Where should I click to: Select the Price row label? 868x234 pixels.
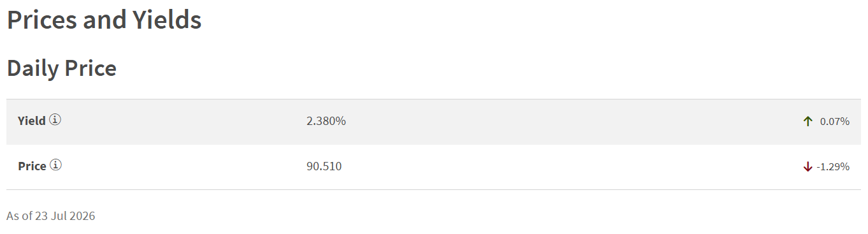32,166
